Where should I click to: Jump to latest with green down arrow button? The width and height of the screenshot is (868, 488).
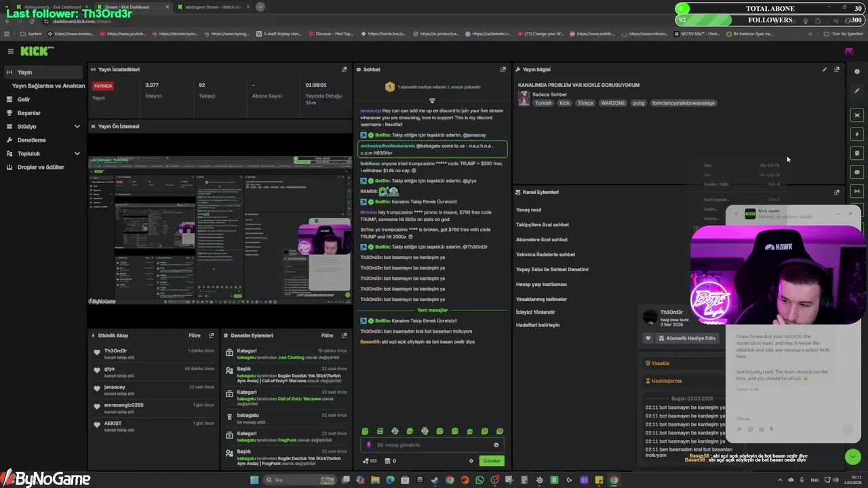(852, 457)
